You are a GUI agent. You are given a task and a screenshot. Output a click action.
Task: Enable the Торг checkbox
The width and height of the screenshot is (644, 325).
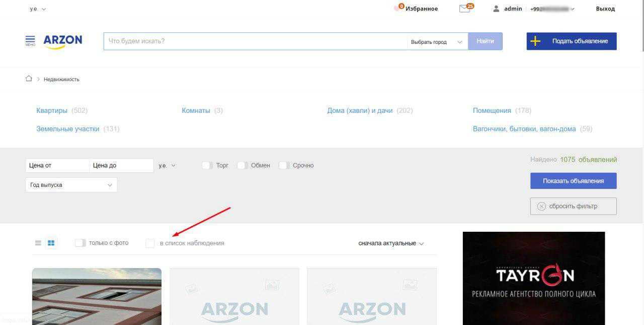click(x=206, y=165)
